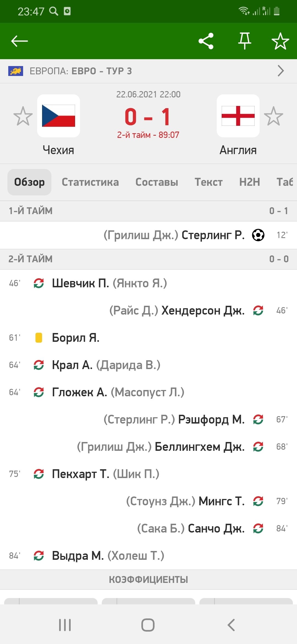297x644 pixels.
Task: Open Czech Republic flag team page
Action: (x=59, y=116)
